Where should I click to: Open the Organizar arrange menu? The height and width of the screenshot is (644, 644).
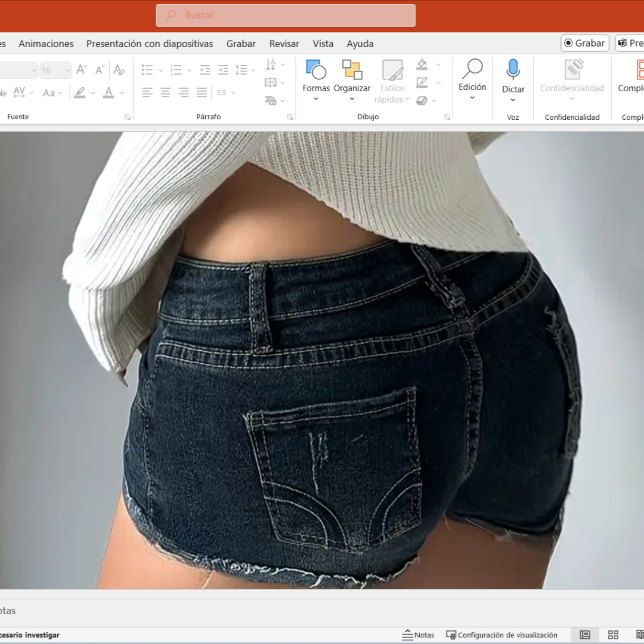point(352,80)
